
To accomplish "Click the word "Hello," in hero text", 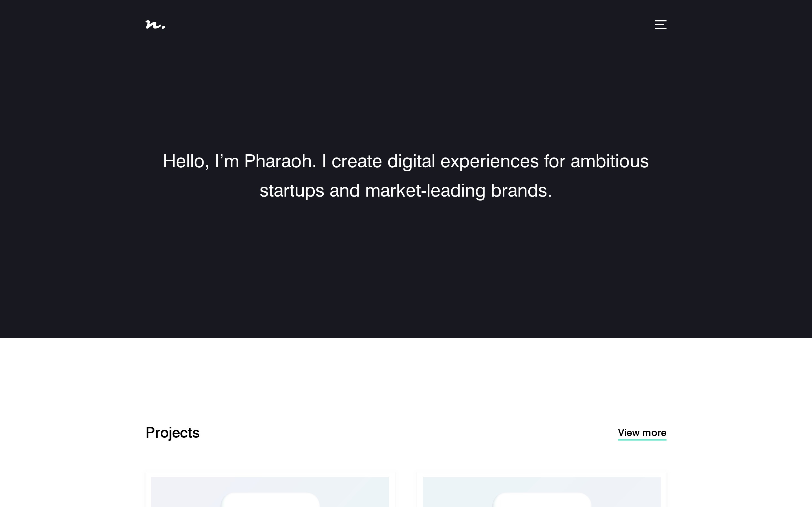I will click(x=186, y=162).
